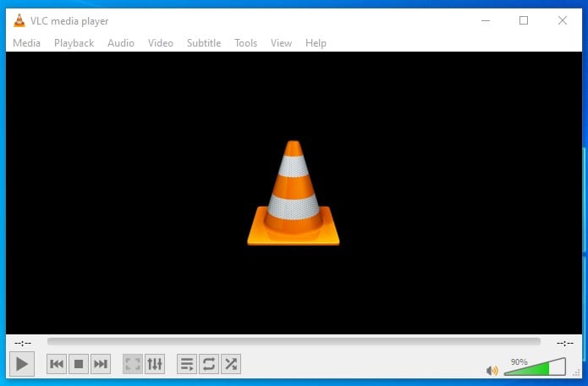Toggle the playlist view
588x386 pixels.
pyautogui.click(x=187, y=364)
